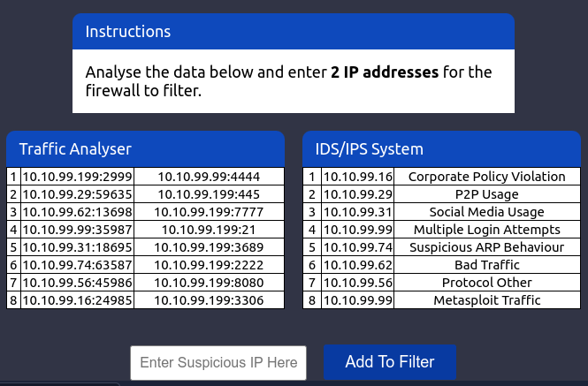Click source 10.10.99.29:59635 cell

coord(77,194)
